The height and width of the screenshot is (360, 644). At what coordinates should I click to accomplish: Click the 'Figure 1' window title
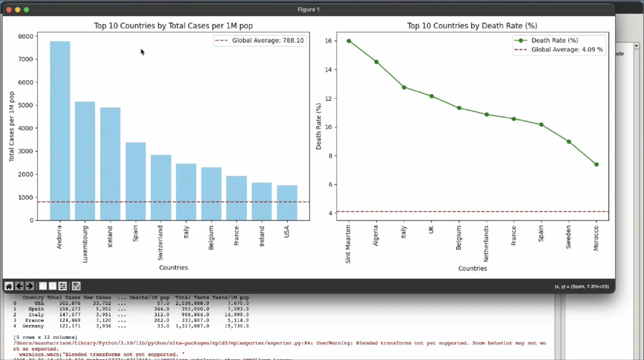pos(308,10)
